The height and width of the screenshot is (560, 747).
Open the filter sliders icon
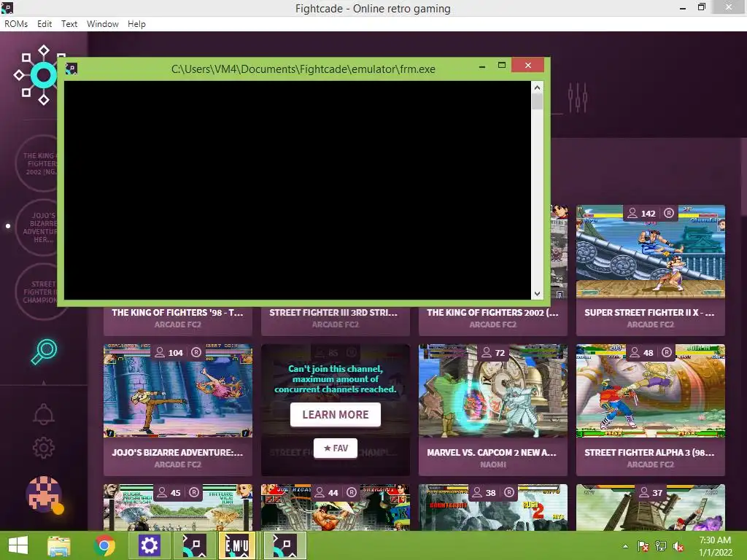(x=578, y=98)
